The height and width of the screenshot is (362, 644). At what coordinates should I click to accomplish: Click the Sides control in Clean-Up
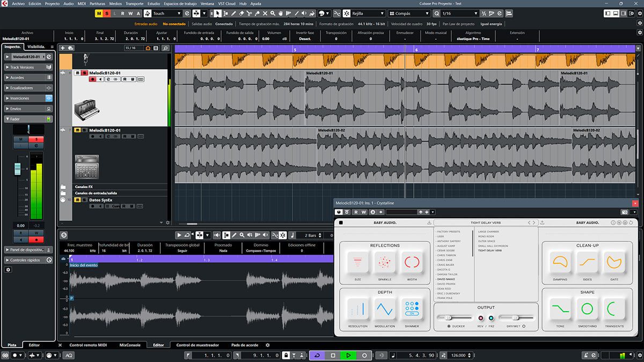[587, 262]
